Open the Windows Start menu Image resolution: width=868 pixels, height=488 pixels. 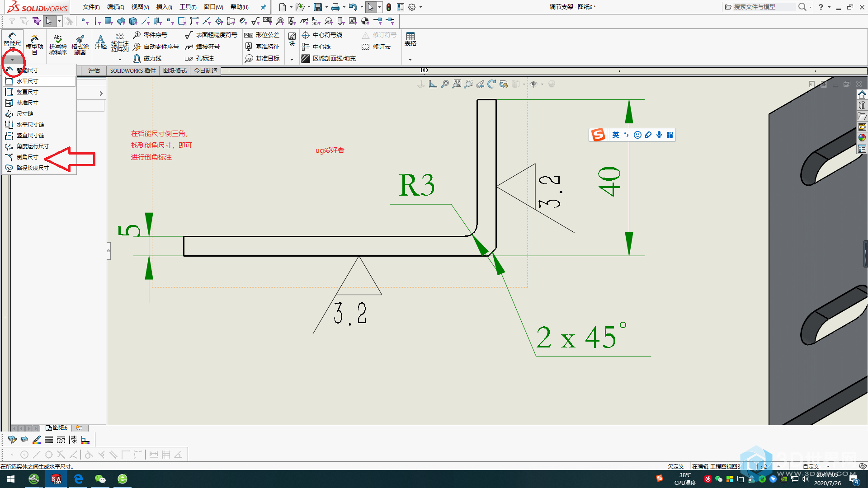click(x=11, y=479)
